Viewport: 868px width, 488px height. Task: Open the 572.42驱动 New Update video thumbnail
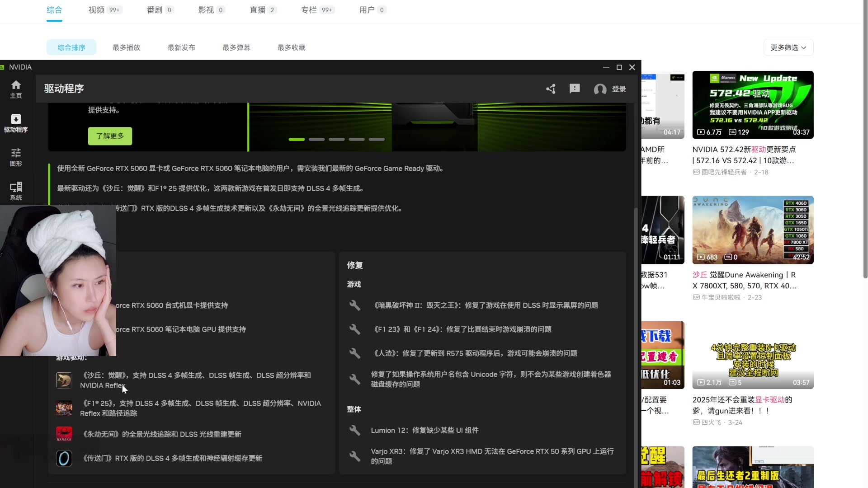[753, 105]
